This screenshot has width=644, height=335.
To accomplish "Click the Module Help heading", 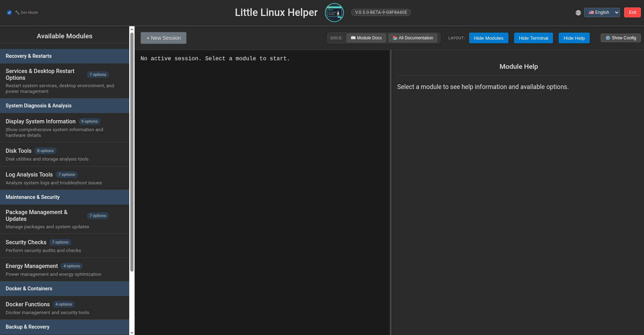I will pos(519,66).
